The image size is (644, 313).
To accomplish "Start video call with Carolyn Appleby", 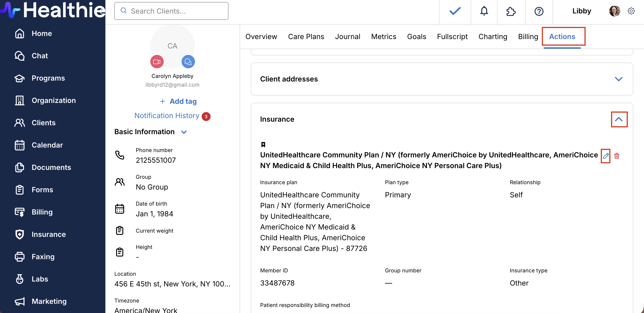I will click(x=157, y=62).
